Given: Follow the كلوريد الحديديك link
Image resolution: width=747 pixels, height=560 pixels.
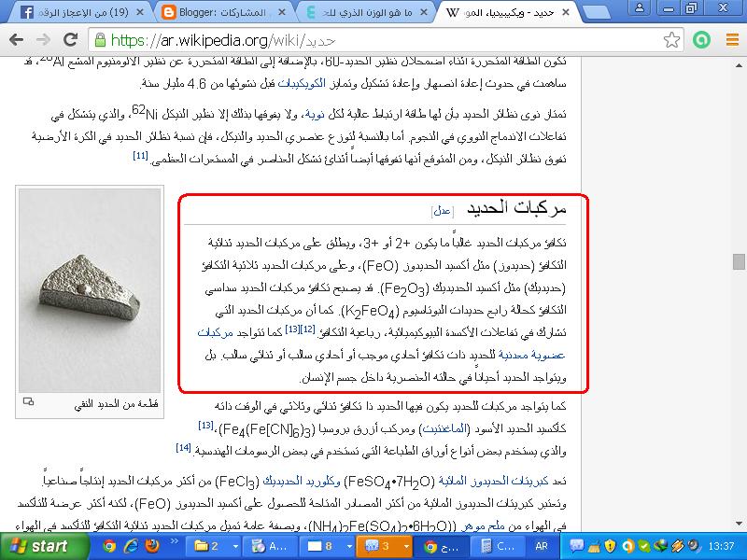Looking at the screenshot, I should tap(302, 481).
